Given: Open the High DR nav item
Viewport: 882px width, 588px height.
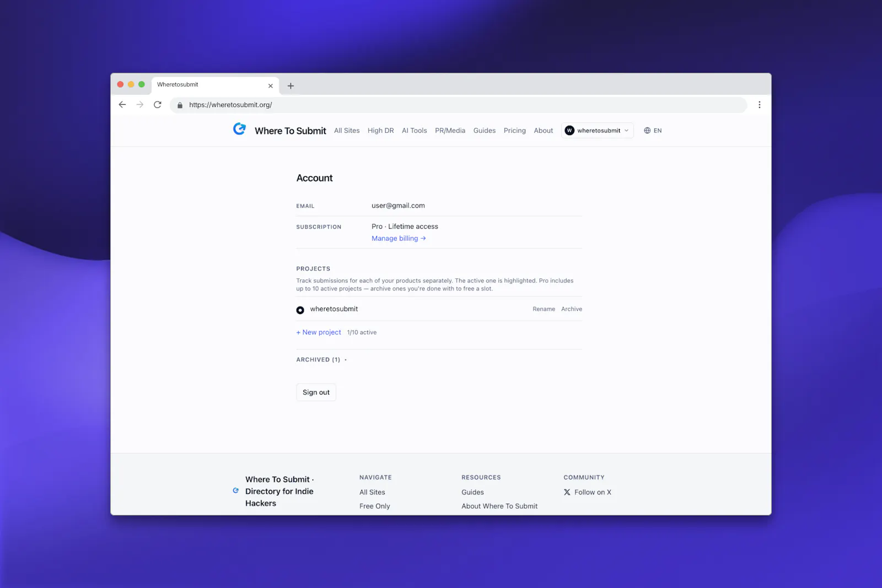Looking at the screenshot, I should tap(381, 131).
